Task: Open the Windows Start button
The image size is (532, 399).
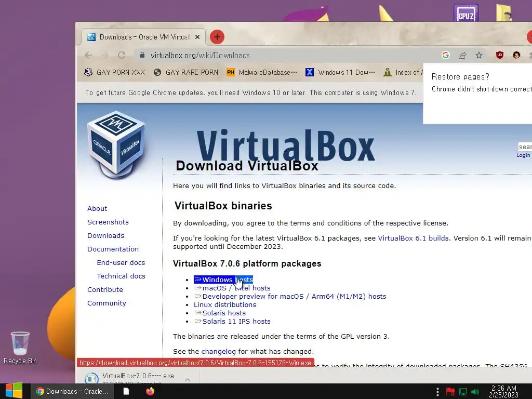Action: coord(14,391)
